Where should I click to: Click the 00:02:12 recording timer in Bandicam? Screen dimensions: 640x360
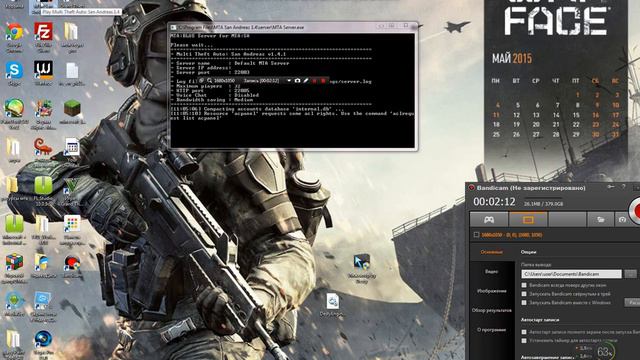[x=494, y=202]
